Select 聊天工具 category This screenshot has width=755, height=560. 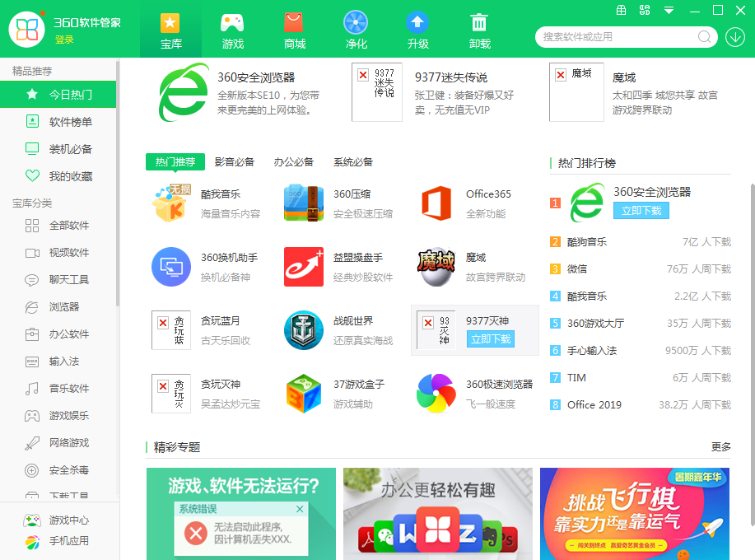[x=58, y=280]
